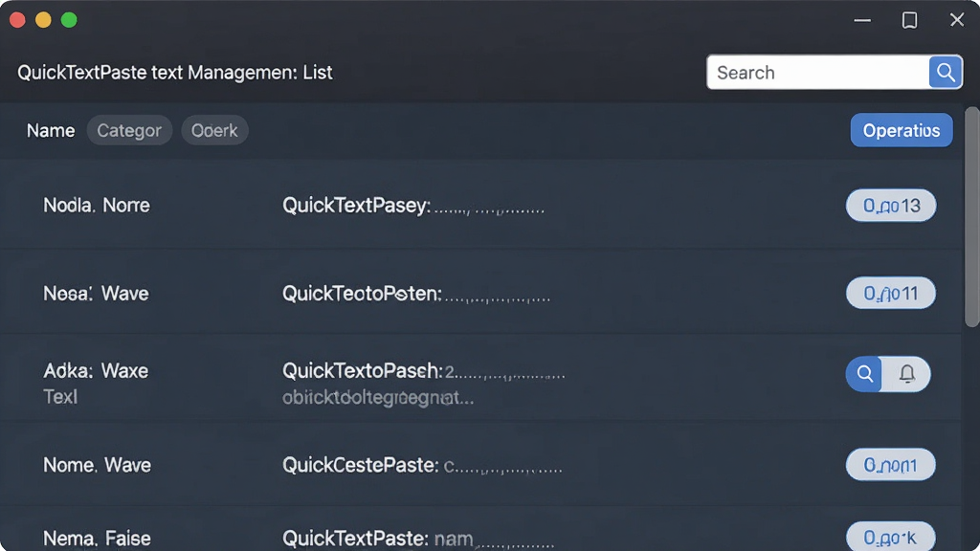Select the Nome. Wave entry name
The height and width of the screenshot is (551, 980).
point(97,465)
